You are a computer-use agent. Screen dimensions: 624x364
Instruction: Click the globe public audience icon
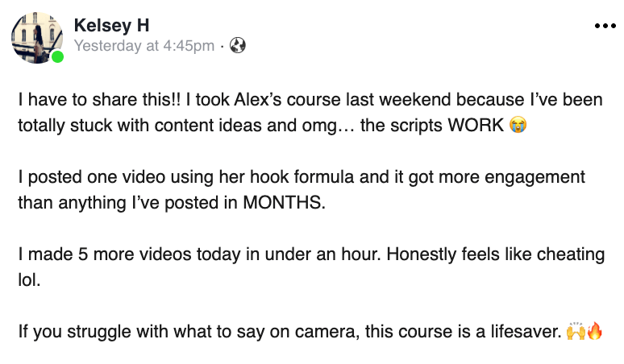[238, 46]
